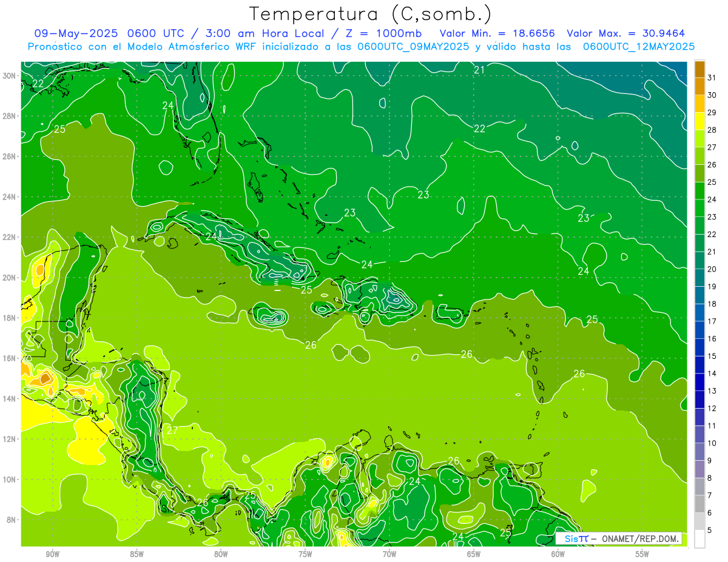Click the 30N latitude axis label
The width and height of the screenshot is (728, 562).
point(9,76)
